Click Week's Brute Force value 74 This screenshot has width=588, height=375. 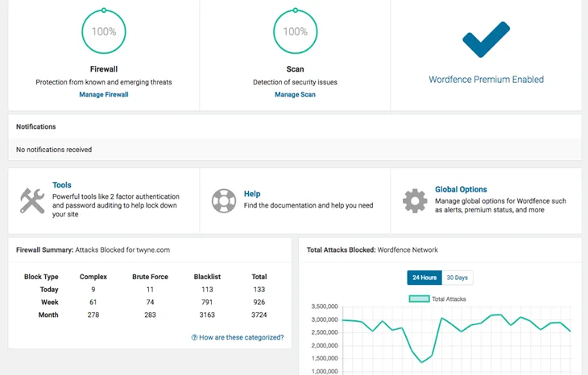(150, 302)
